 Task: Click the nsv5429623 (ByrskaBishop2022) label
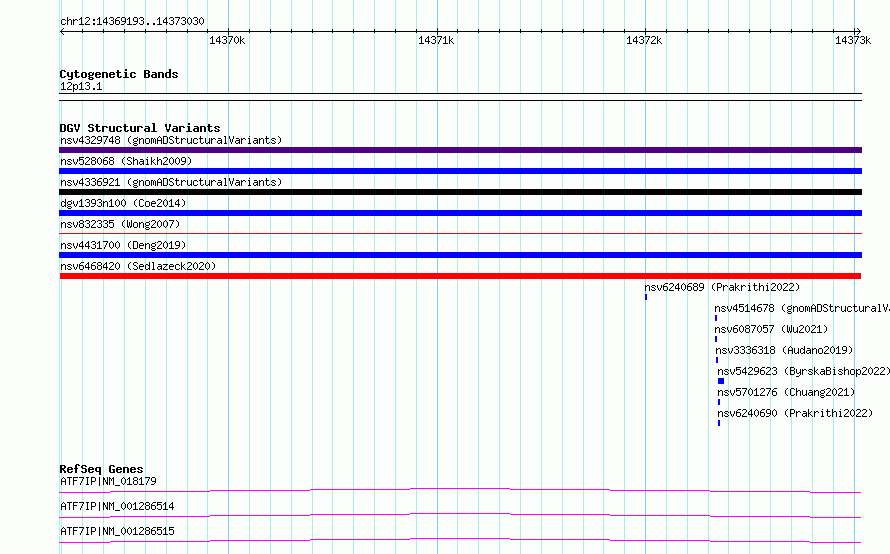click(x=804, y=371)
